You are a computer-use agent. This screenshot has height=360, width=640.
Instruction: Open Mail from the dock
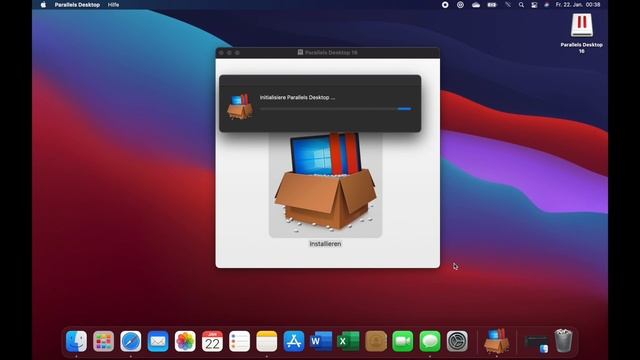point(158,341)
